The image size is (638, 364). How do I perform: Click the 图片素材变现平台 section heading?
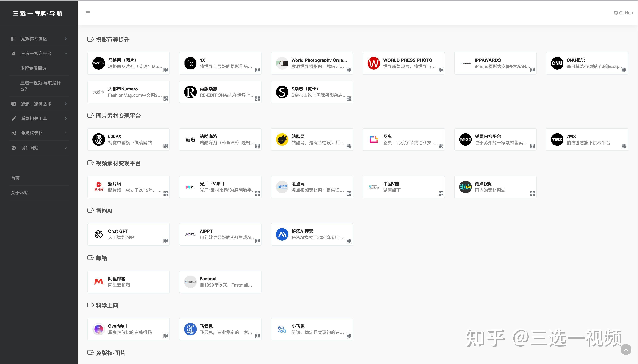[x=118, y=116]
